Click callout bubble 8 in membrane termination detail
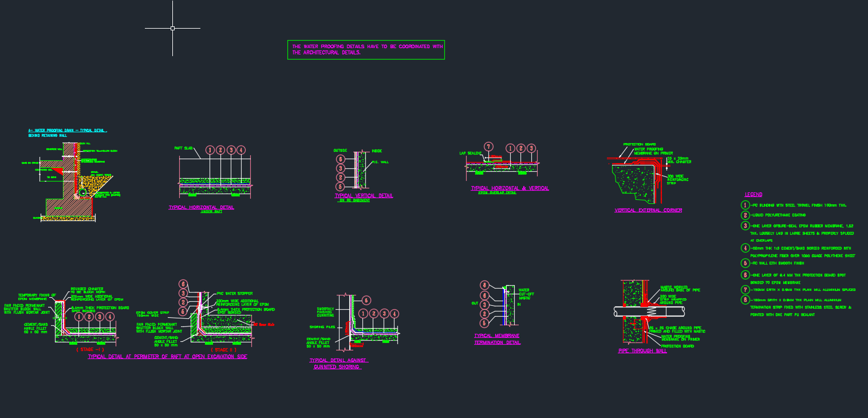This screenshot has width=868, height=418. (484, 285)
